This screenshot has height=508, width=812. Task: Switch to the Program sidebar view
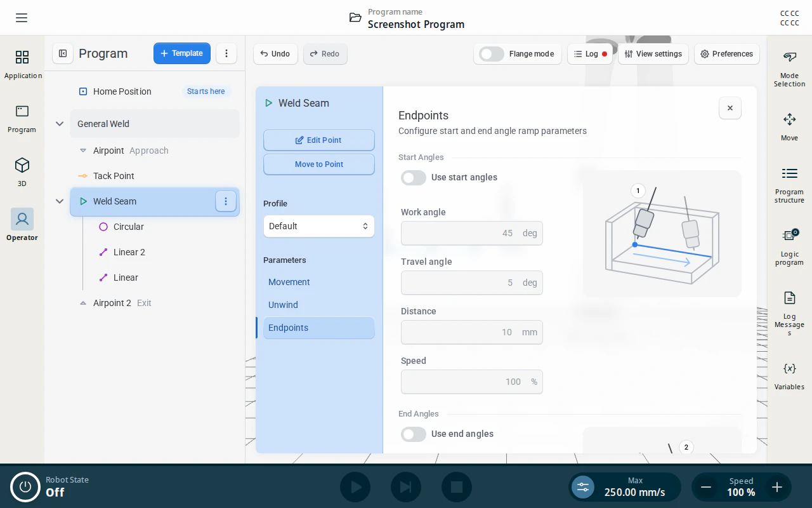[22, 119]
